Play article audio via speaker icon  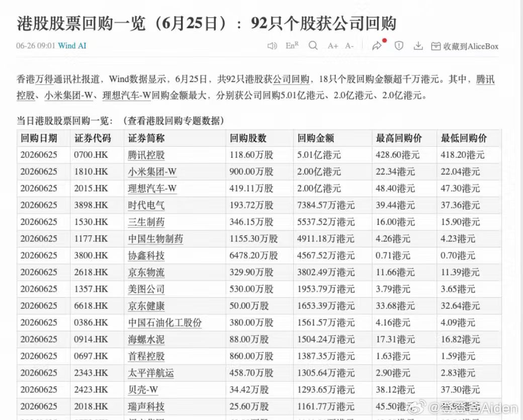click(x=272, y=46)
